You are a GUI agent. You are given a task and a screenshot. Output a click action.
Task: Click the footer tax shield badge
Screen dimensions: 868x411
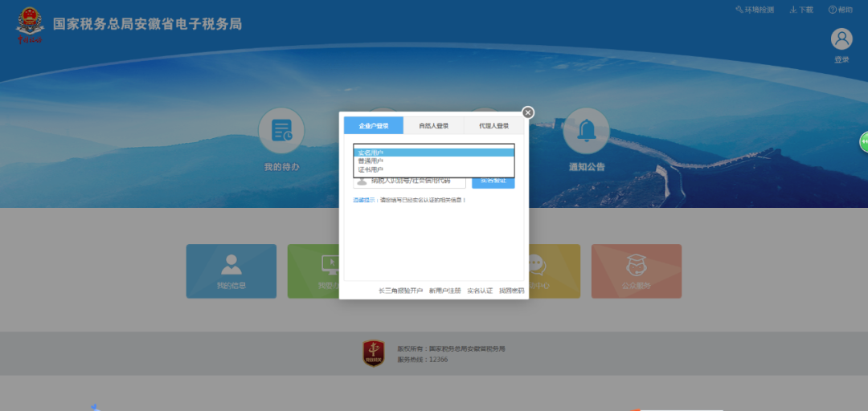(x=374, y=354)
